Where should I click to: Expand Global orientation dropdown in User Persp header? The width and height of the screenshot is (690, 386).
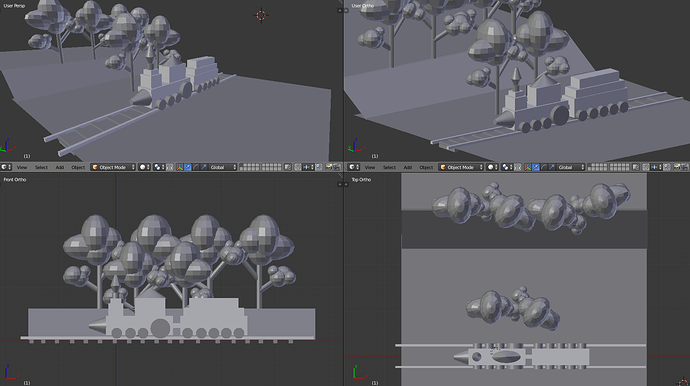point(223,167)
